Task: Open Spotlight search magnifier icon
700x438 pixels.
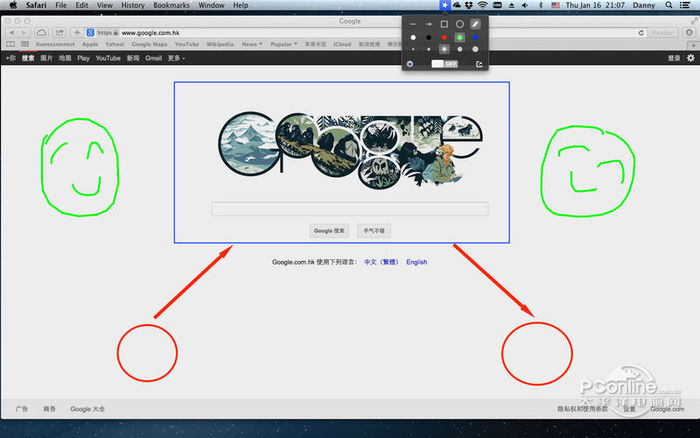Action: 669,5
